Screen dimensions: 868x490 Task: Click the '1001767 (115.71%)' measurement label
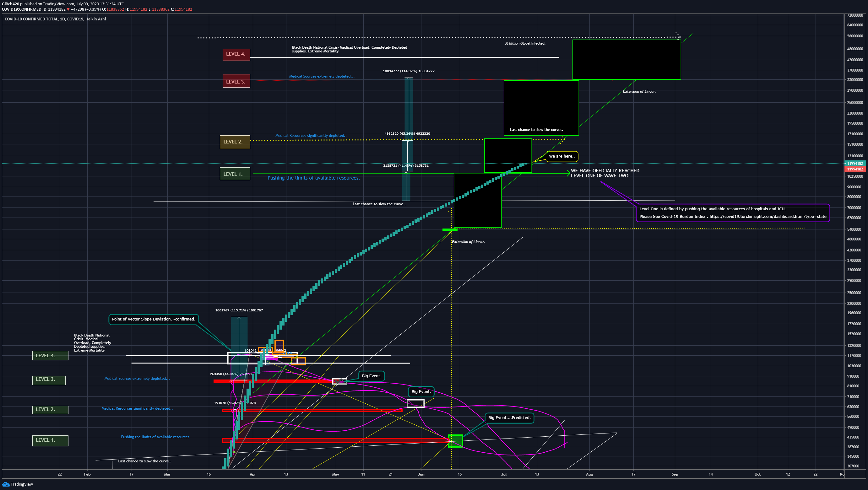pos(239,310)
